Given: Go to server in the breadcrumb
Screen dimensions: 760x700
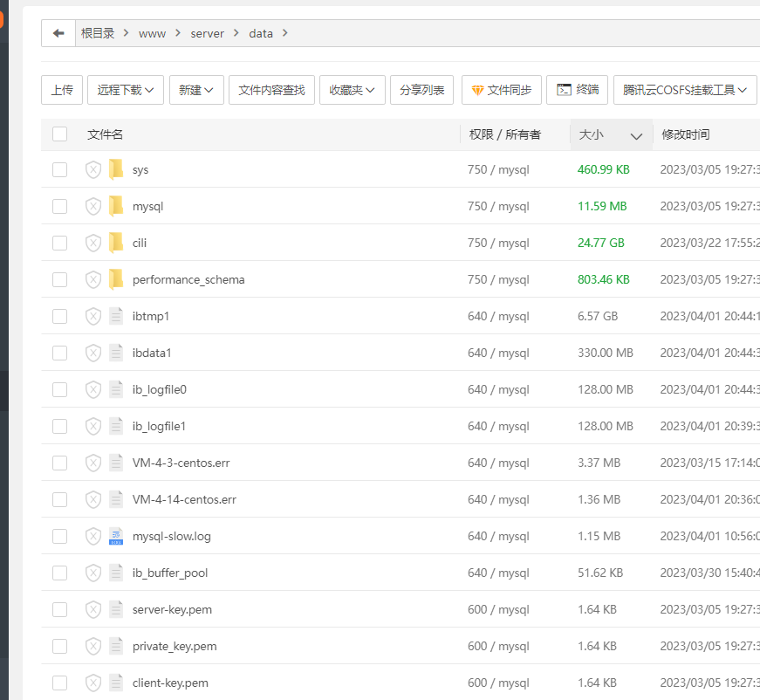Looking at the screenshot, I should (x=208, y=33).
